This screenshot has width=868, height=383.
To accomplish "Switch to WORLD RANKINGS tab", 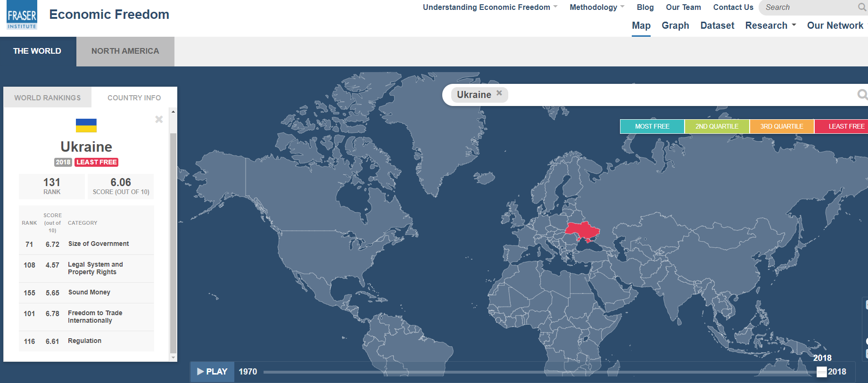I will [48, 98].
